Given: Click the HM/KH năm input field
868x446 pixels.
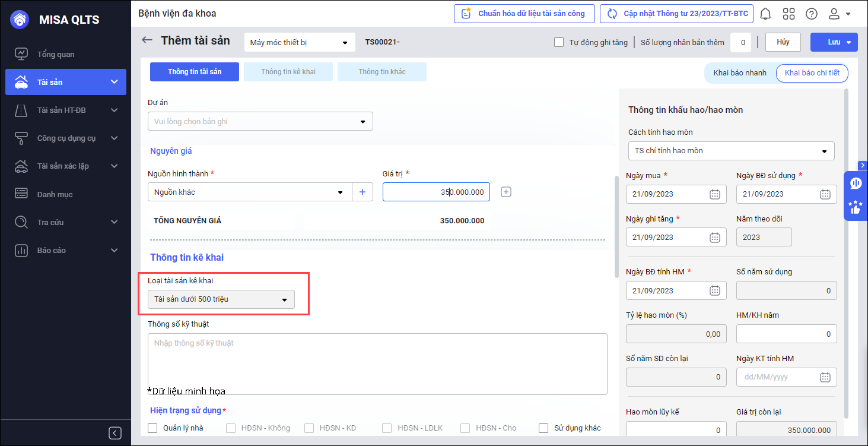Looking at the screenshot, I should pos(787,334).
